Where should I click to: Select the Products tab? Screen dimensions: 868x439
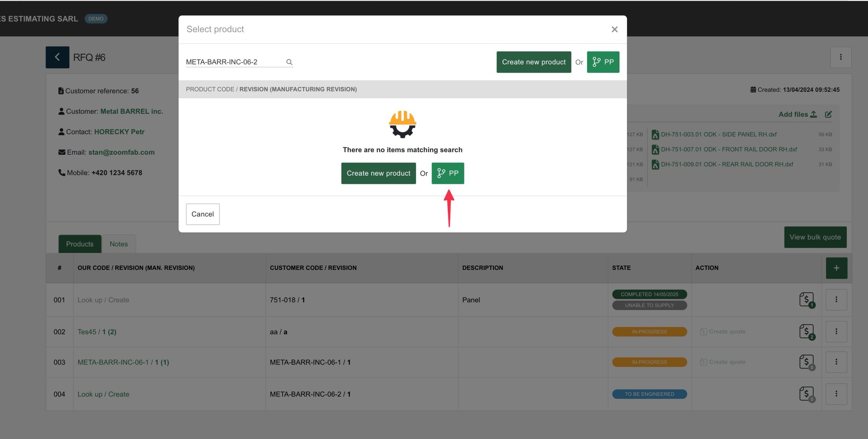(80, 244)
